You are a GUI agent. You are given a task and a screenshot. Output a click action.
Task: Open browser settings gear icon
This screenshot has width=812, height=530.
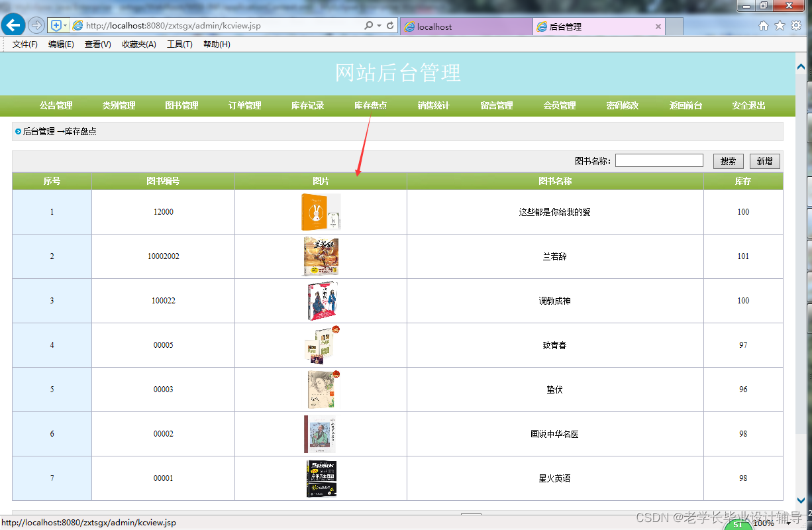795,25
